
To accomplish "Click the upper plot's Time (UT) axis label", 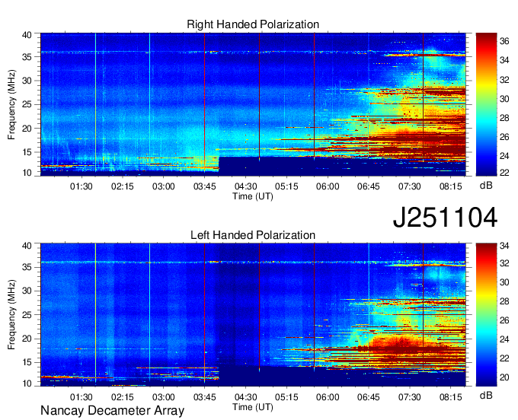I will (253, 196).
